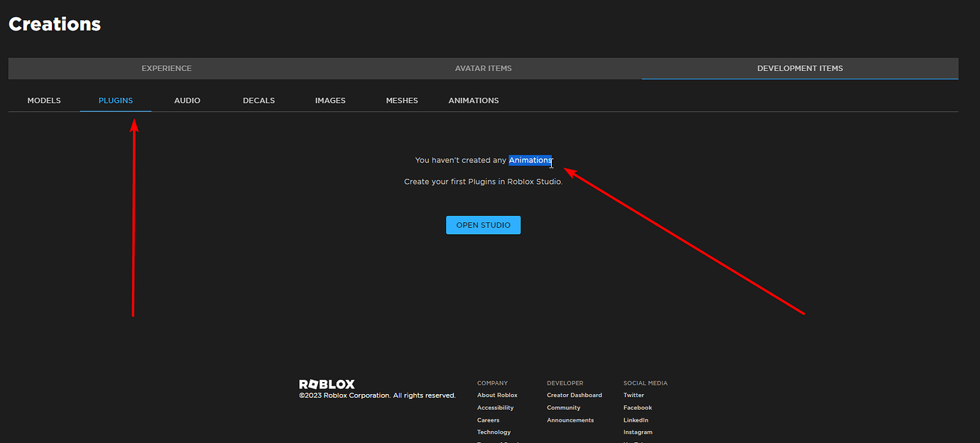The image size is (980, 443).
Task: Open the Models sub-tab
Action: coord(44,101)
